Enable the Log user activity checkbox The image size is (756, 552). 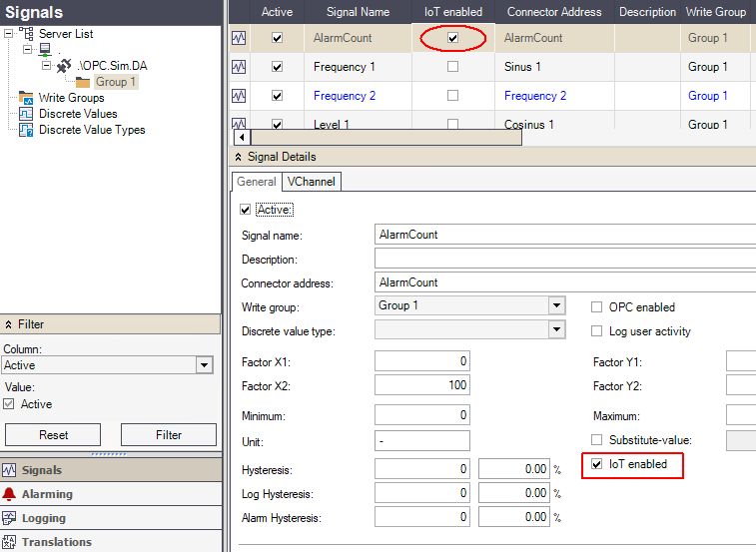point(597,331)
